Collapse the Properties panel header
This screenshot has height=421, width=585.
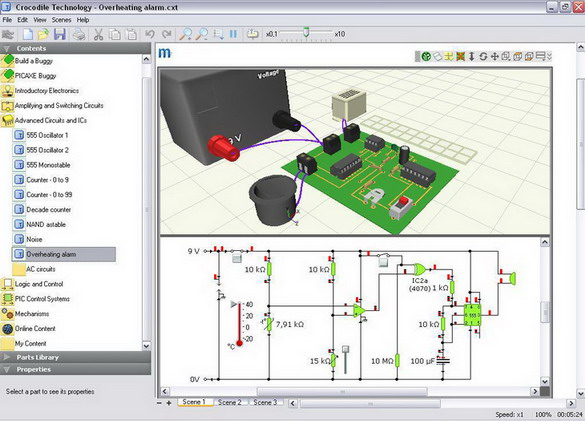pos(75,369)
